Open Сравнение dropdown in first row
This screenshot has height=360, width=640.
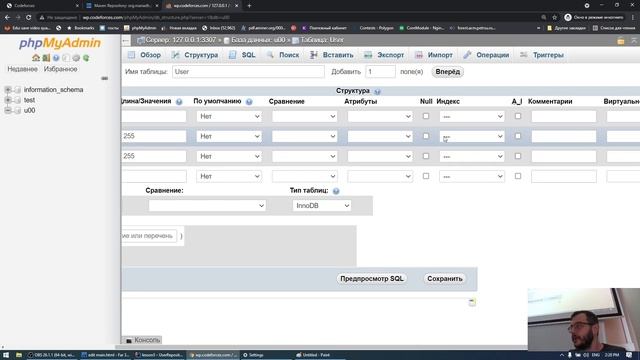[x=304, y=116]
